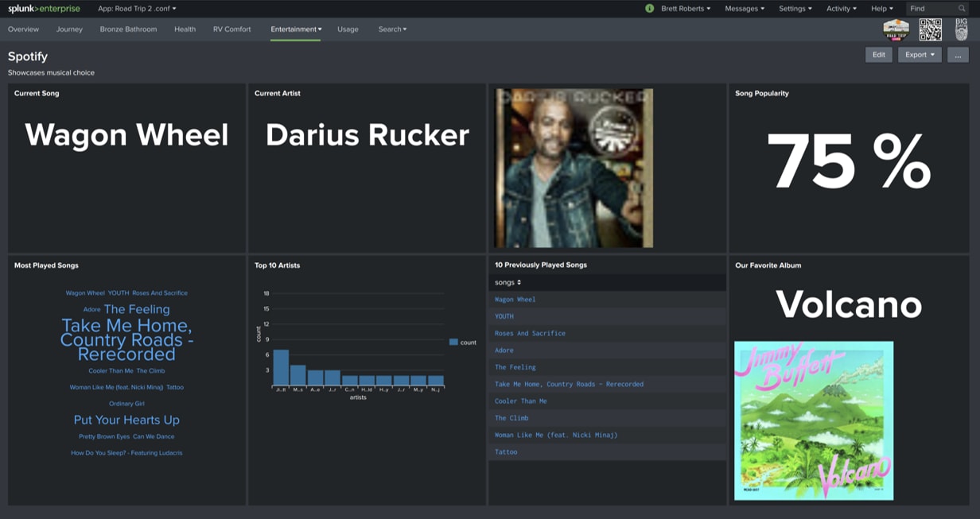Viewport: 980px width, 519px height.
Task: Click Wagon Wheel row in Previously Played table
Action: coord(607,300)
